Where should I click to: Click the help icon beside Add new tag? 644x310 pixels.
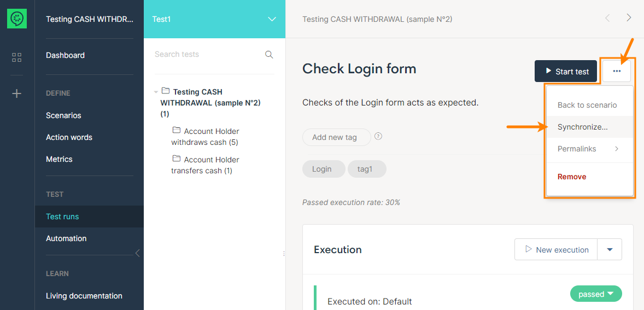click(378, 137)
